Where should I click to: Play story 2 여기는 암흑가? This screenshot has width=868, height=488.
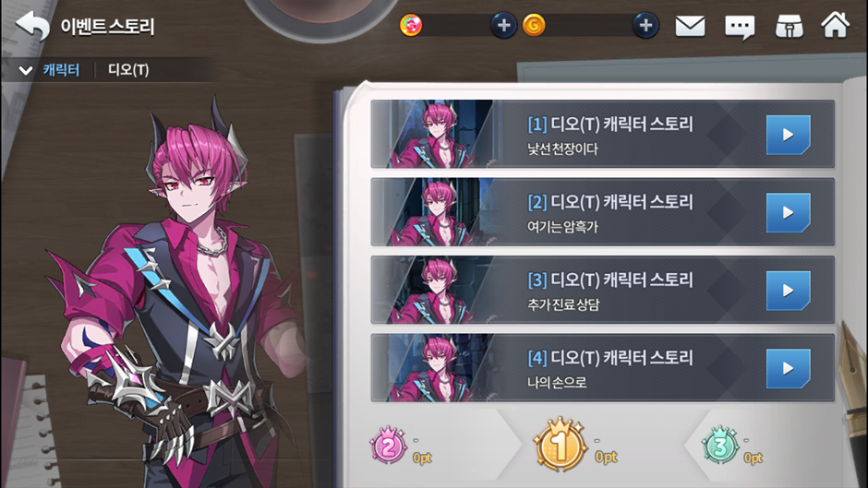[788, 212]
